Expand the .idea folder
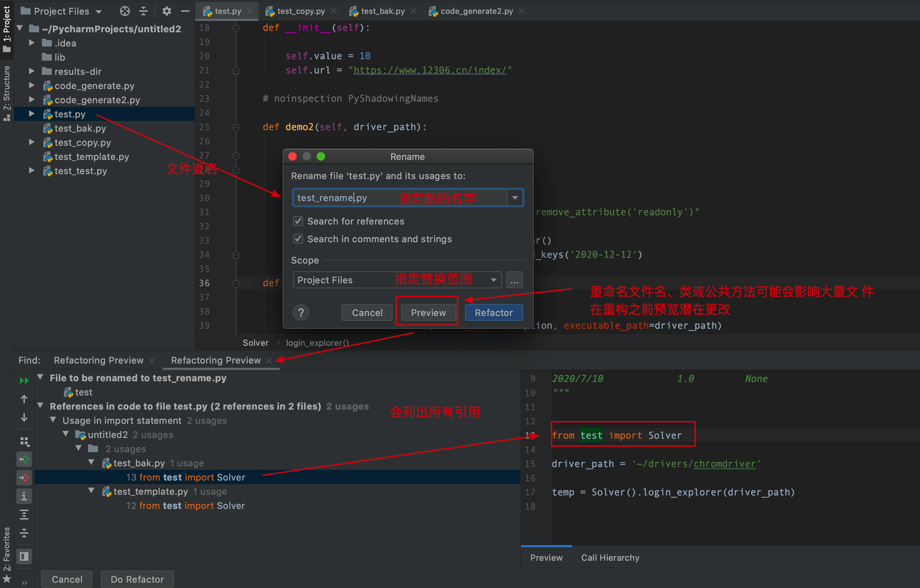 [x=32, y=43]
